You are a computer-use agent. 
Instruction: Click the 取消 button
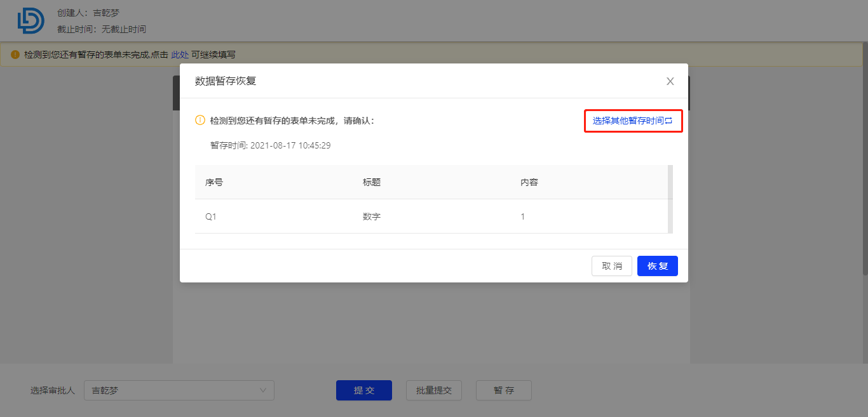coord(612,266)
